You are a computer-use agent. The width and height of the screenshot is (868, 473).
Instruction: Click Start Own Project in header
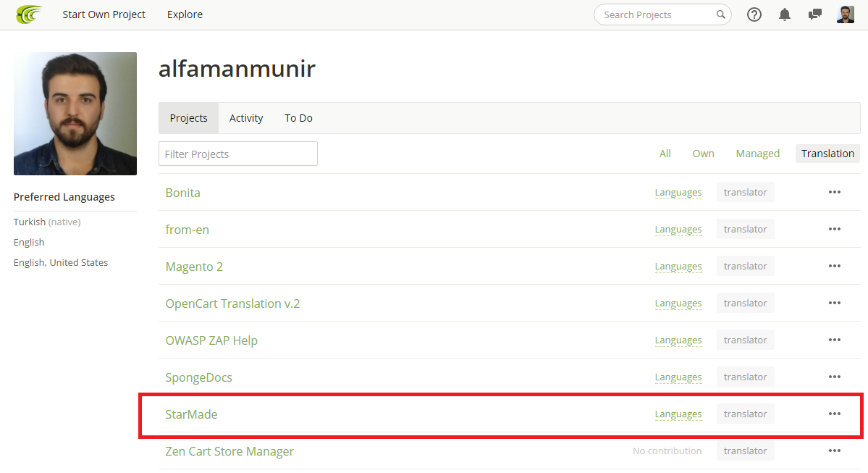[104, 14]
